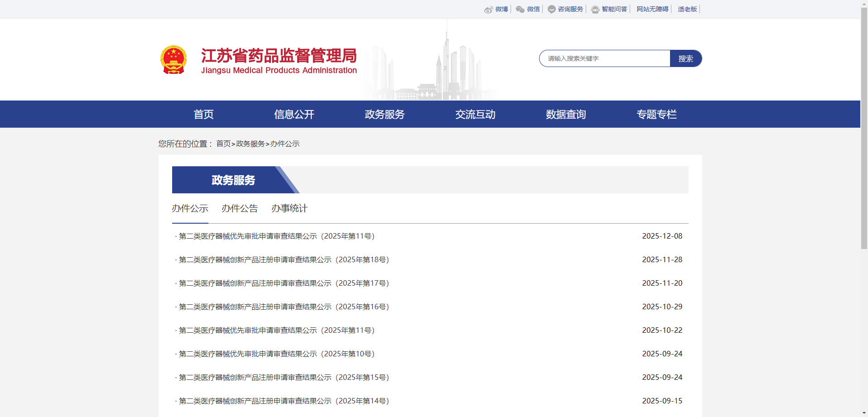Open 优先审批公示 2025年第11号 dated 2025-12-08
The image size is (868, 417).
point(277,236)
